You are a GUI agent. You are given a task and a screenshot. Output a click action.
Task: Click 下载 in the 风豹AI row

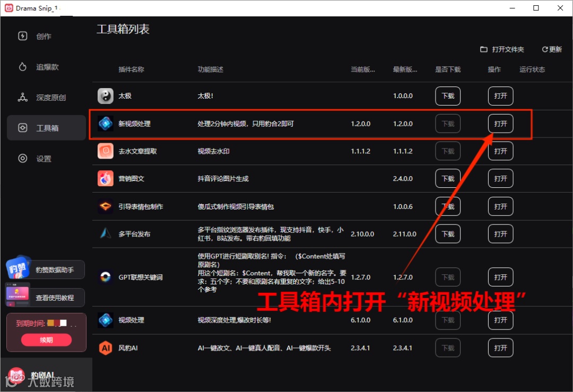click(448, 348)
